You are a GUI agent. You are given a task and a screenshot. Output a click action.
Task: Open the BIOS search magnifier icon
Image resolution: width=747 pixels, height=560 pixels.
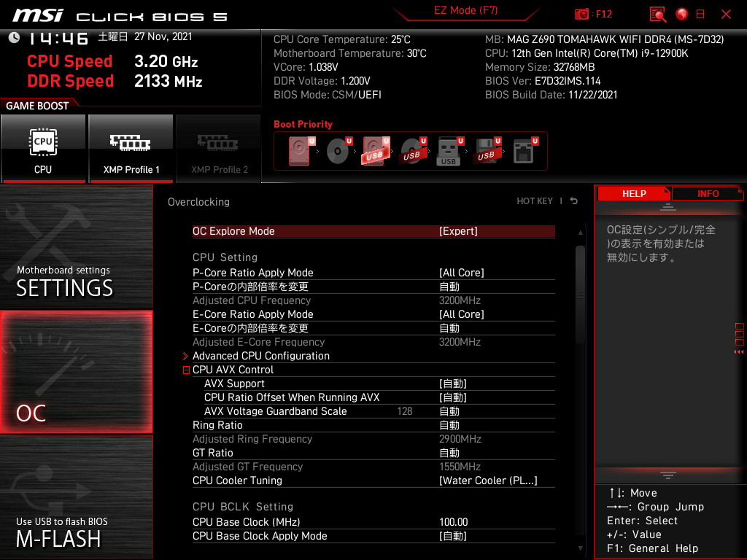coord(657,15)
